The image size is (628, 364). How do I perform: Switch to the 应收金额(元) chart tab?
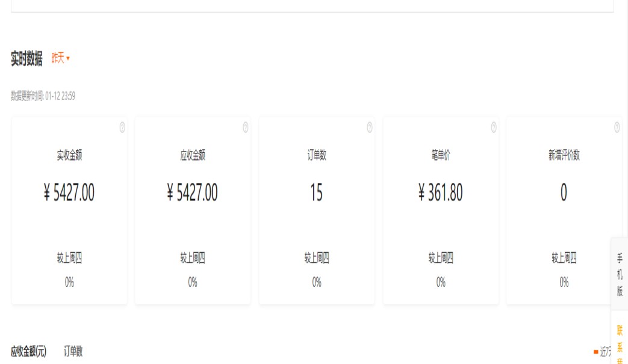[x=28, y=352]
